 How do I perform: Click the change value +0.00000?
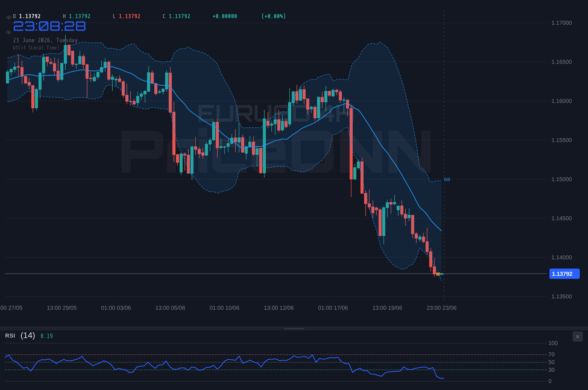click(x=225, y=16)
